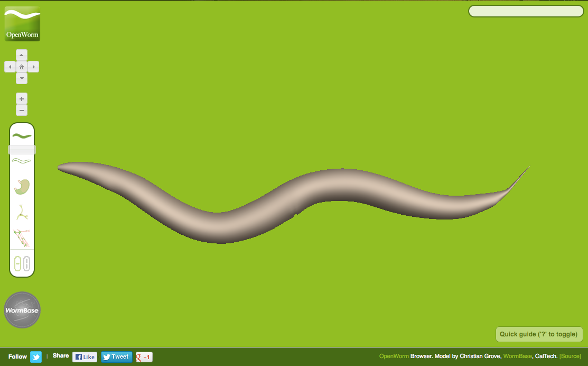This screenshot has width=588, height=366.
Task: Click the right navigation arrow
Action: point(33,67)
